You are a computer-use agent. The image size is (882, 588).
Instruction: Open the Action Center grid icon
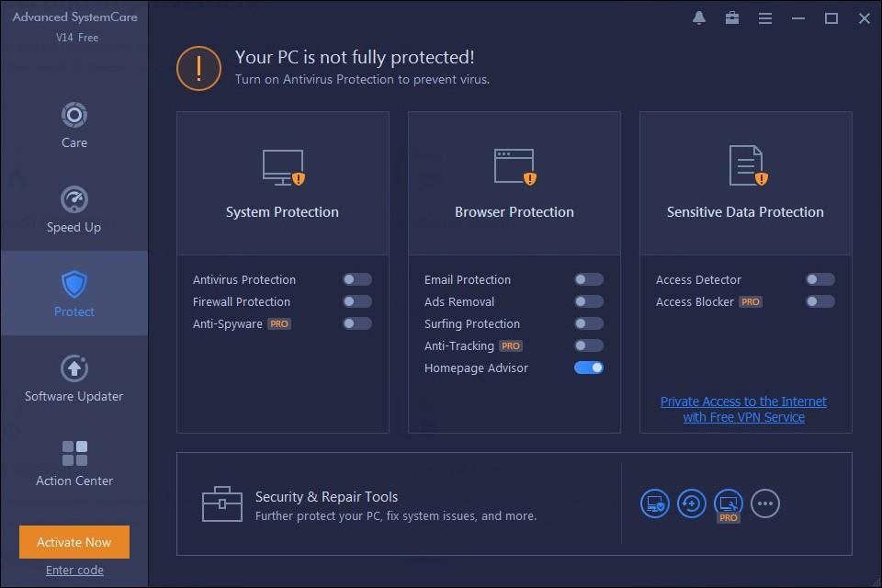click(74, 454)
